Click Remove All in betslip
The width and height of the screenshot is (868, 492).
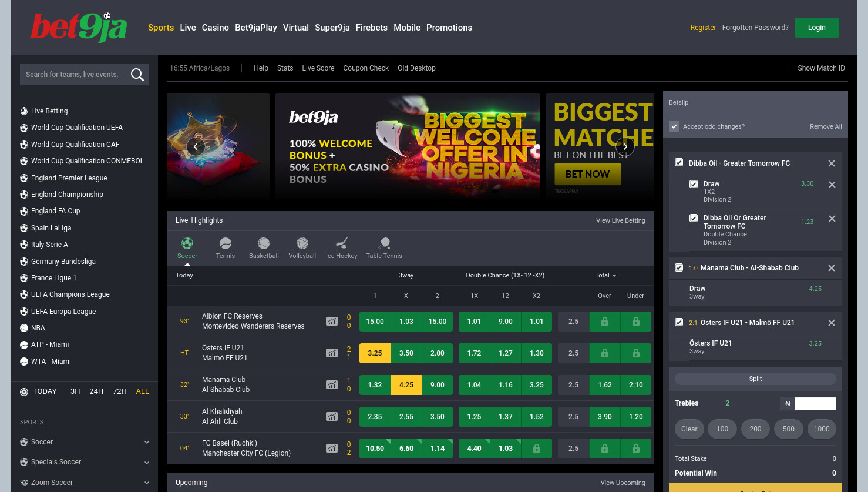click(x=826, y=126)
